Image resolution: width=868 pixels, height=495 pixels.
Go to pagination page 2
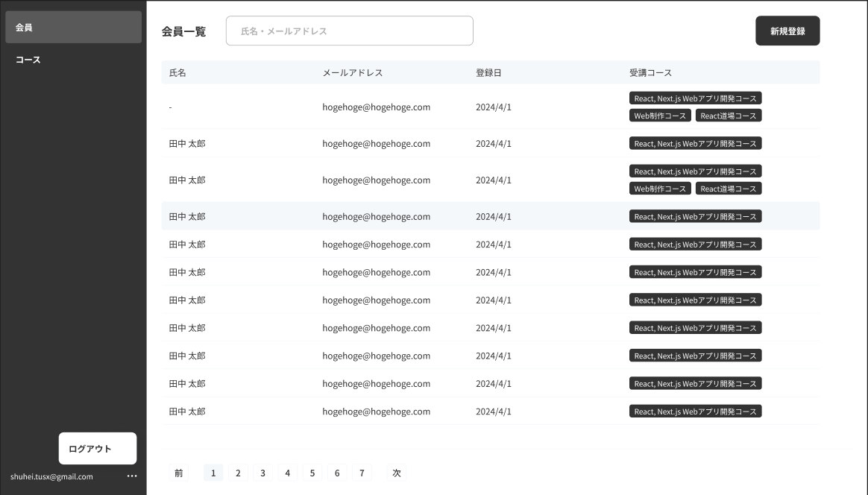point(238,473)
